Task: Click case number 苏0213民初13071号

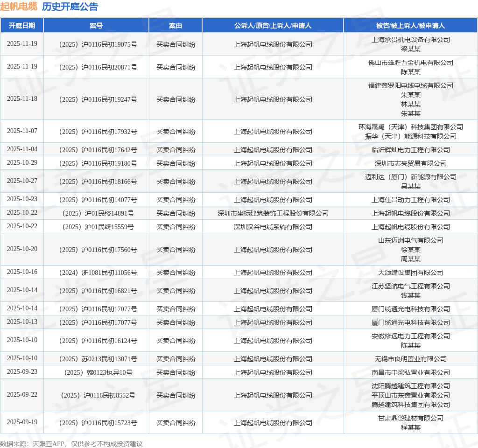Action: 98,359
